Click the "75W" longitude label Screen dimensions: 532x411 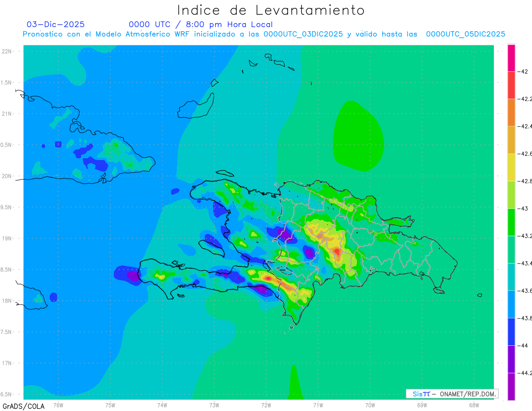click(x=110, y=405)
